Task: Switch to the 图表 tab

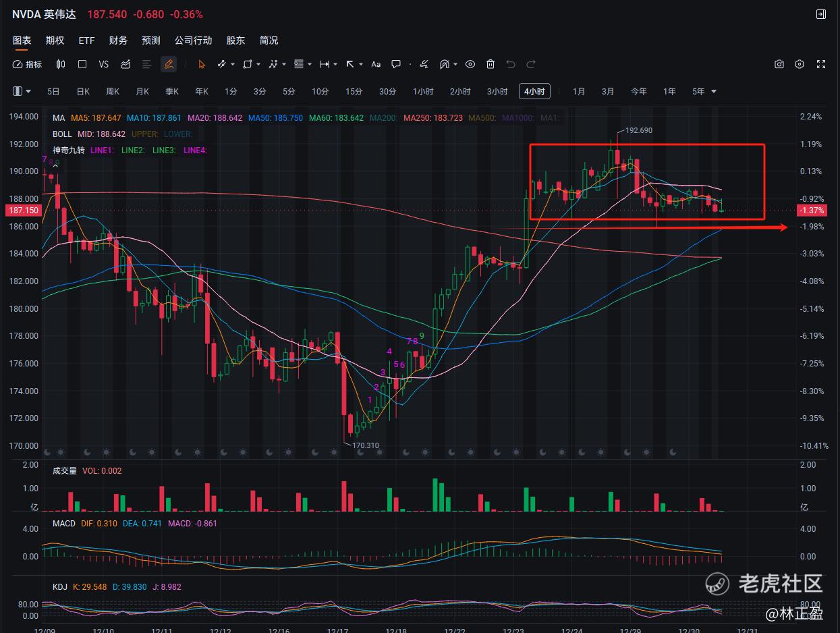Action: click(x=22, y=40)
